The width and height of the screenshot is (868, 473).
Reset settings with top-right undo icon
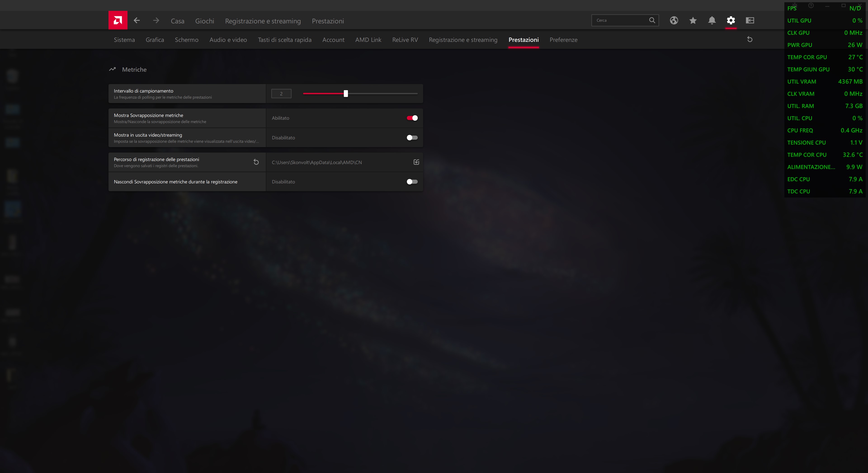coord(750,39)
